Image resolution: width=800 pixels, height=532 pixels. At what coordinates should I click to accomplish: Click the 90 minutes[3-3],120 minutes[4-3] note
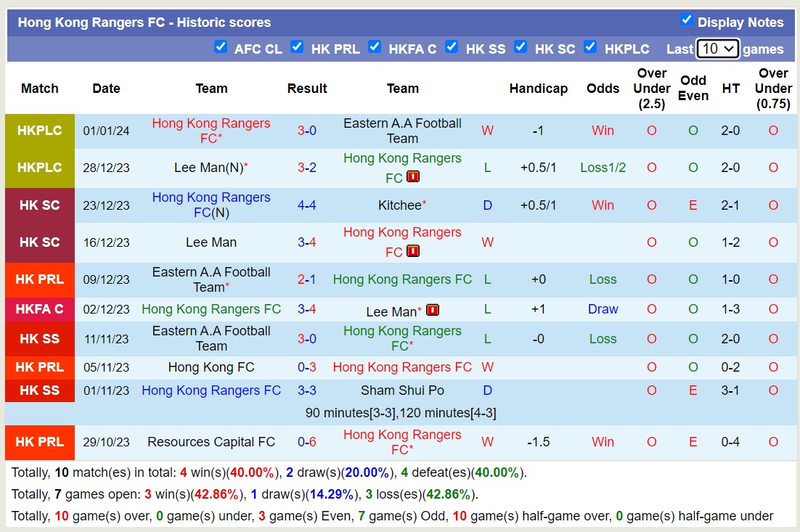click(x=401, y=413)
